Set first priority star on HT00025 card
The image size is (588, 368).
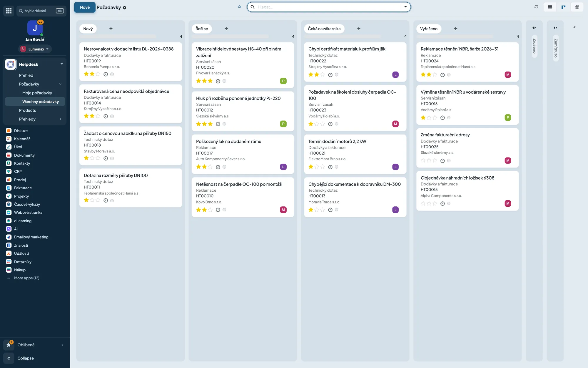click(x=423, y=160)
